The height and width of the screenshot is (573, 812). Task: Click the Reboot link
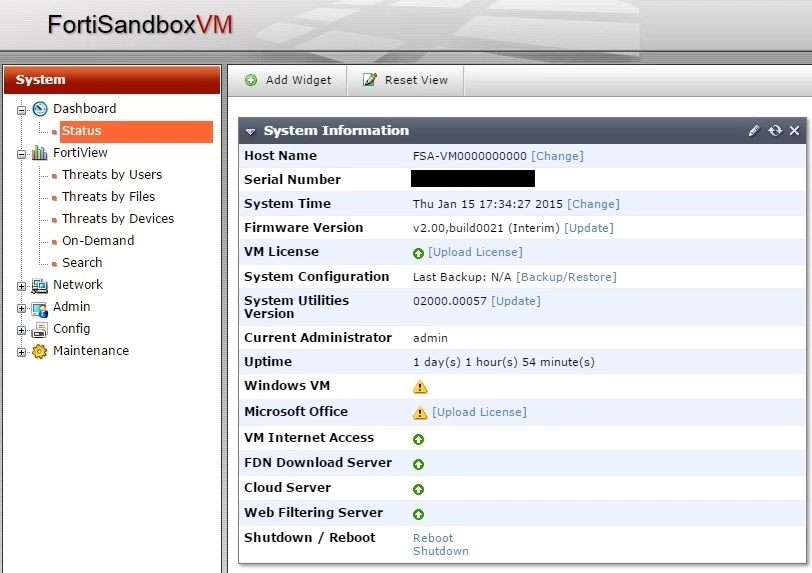[433, 538]
